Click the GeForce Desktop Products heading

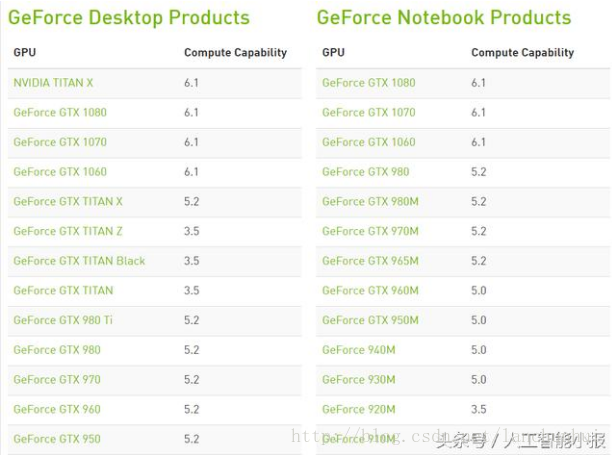(129, 18)
